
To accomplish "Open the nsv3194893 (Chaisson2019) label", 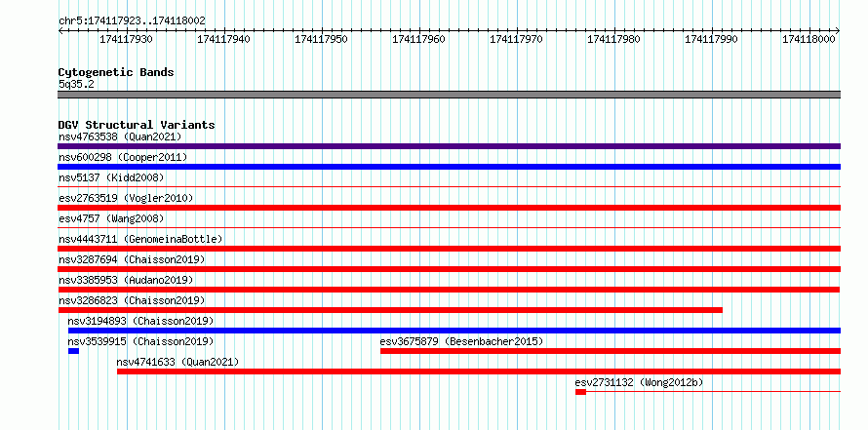I will coord(140,321).
